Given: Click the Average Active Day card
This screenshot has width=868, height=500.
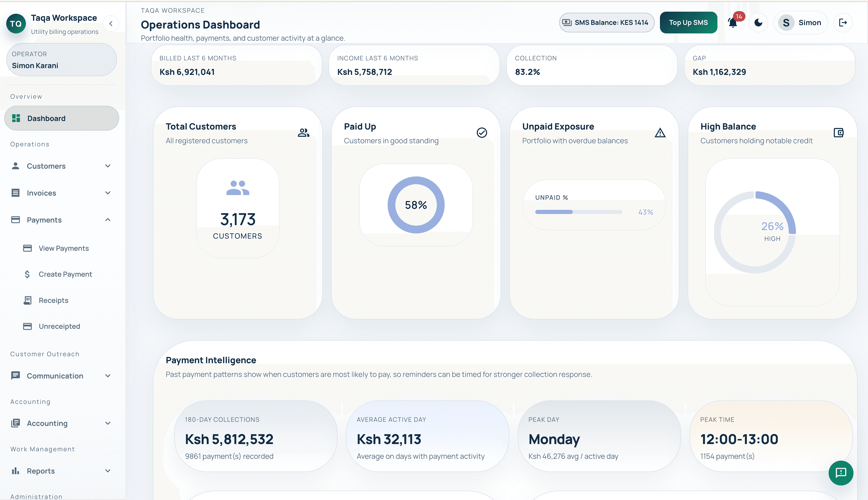Looking at the screenshot, I should point(428,436).
